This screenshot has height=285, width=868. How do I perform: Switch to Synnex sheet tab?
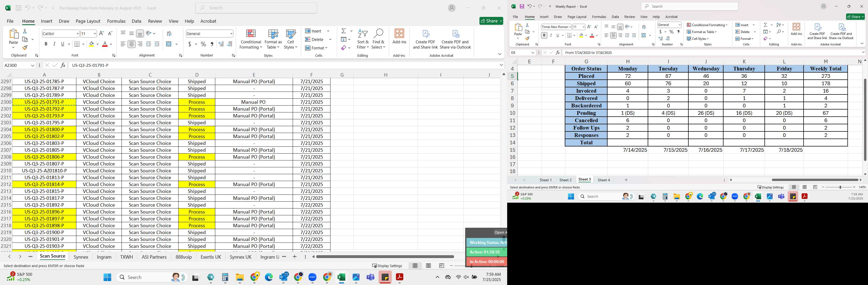coord(81,257)
